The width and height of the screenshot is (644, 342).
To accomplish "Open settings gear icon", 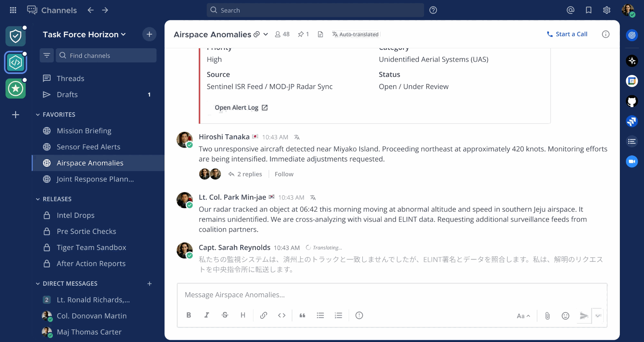I will 607,10.
